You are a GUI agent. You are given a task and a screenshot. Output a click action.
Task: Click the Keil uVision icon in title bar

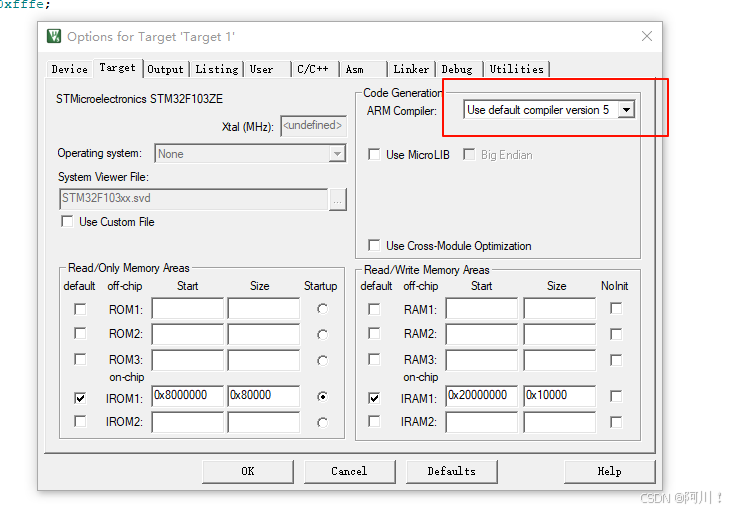tap(54, 36)
